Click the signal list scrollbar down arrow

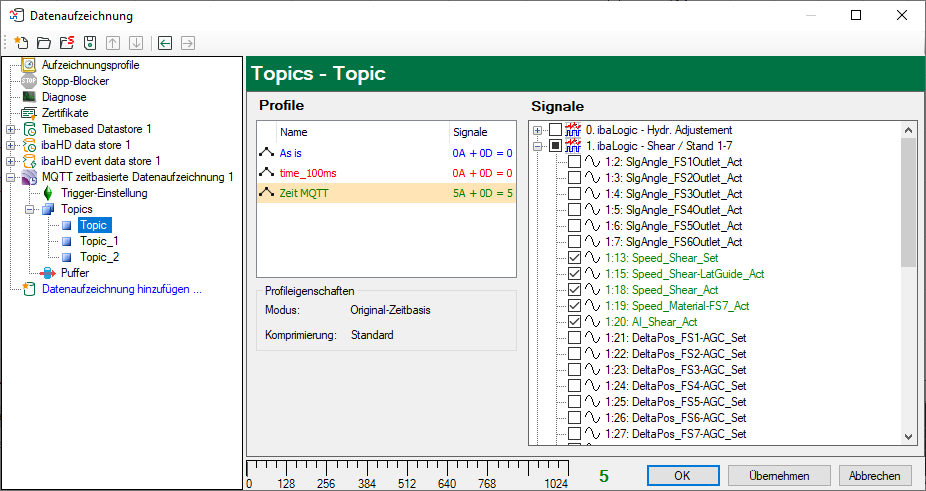coord(909,437)
